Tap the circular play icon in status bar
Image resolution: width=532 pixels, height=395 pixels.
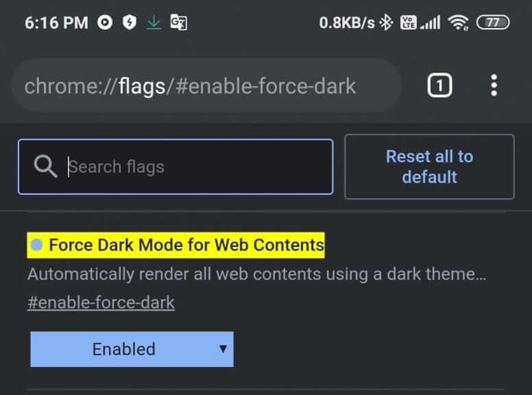coord(105,23)
